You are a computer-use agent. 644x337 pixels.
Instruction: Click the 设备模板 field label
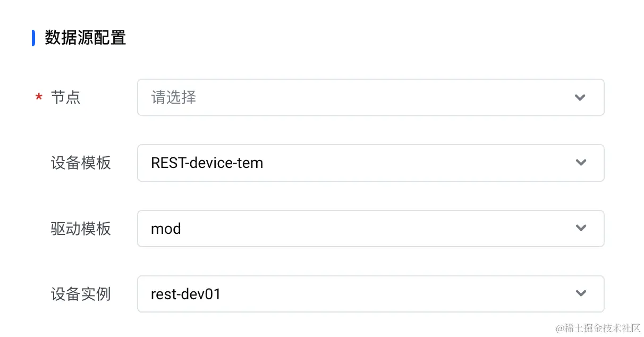pyautogui.click(x=81, y=163)
